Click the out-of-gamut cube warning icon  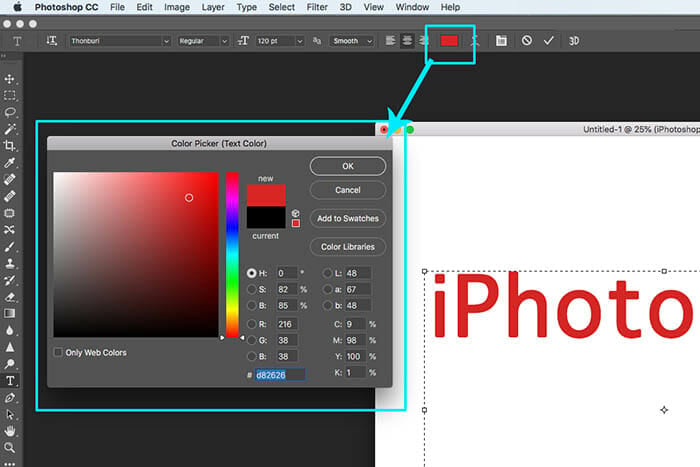tap(296, 213)
